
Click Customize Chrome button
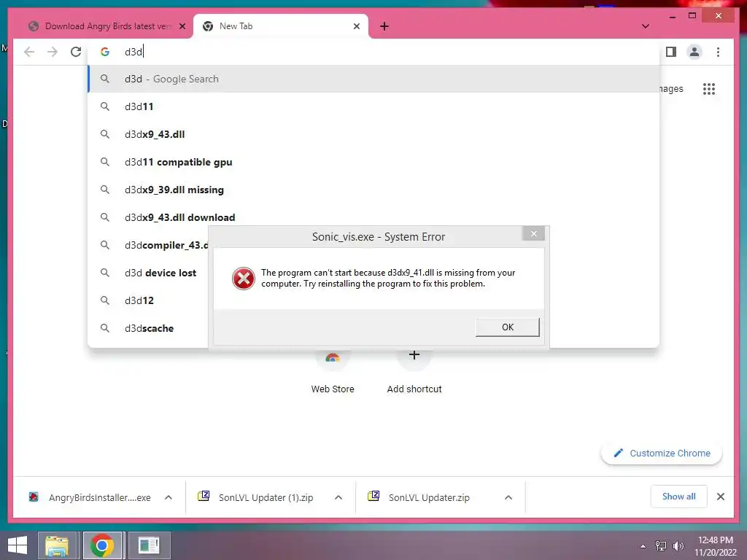point(662,453)
